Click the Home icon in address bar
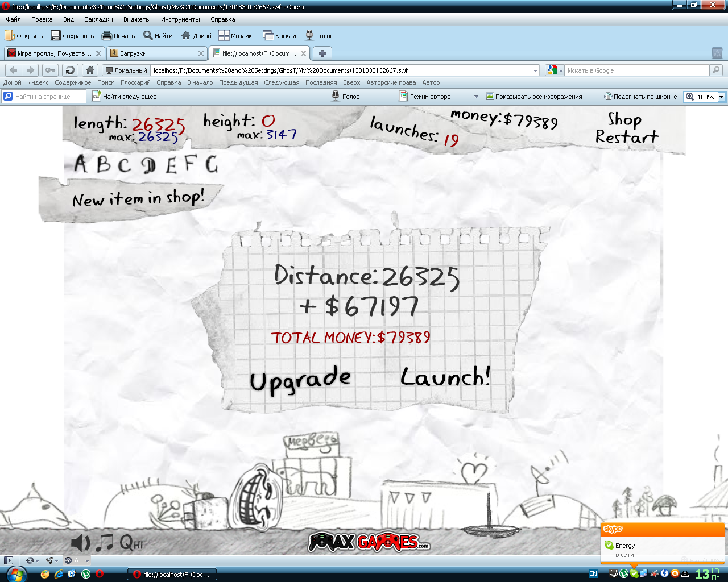Image resolution: width=728 pixels, height=582 pixels. (90, 70)
